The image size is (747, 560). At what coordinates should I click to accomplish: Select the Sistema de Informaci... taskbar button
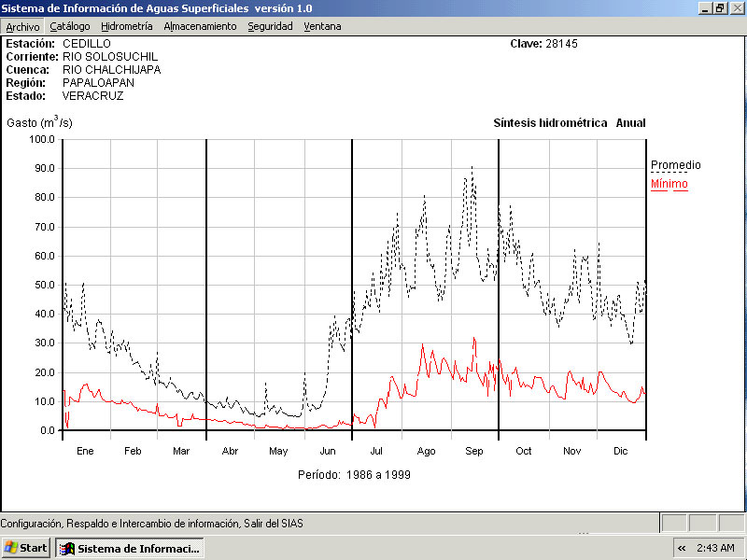point(130,548)
